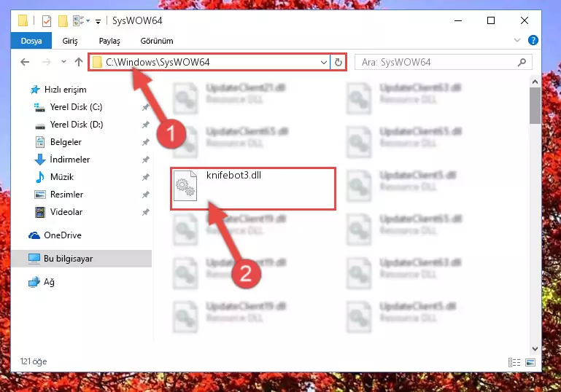The image size is (561, 392).
Task: Go forward with the forward arrow
Action: click(46, 62)
